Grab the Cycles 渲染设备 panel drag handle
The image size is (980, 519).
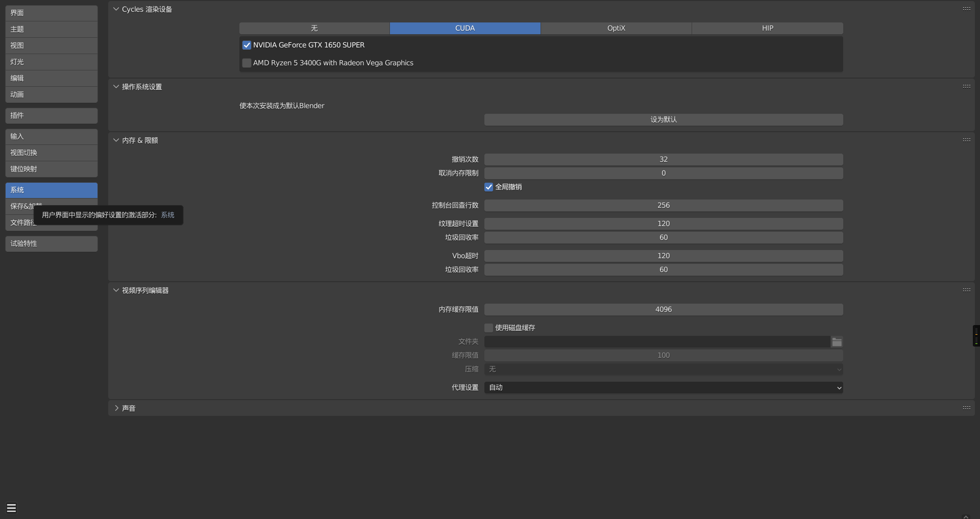coord(966,9)
